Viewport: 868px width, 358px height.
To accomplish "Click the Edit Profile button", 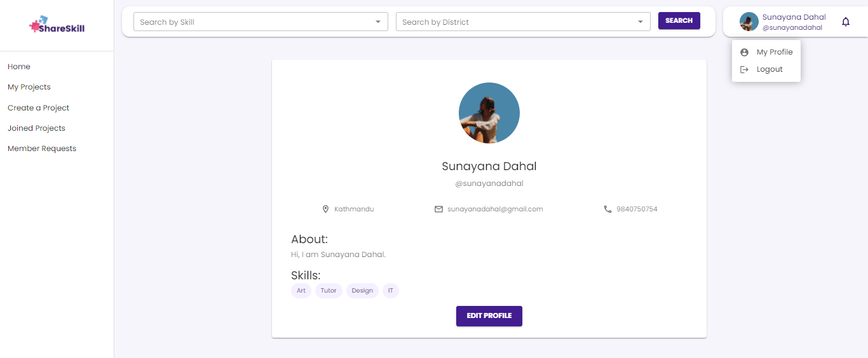I will (489, 316).
